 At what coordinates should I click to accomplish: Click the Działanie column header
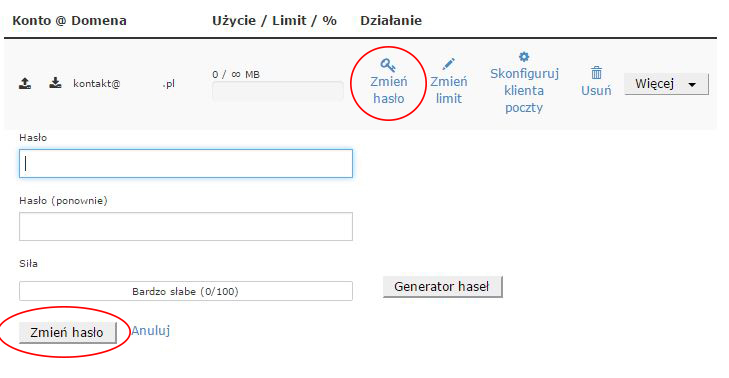coord(391,20)
